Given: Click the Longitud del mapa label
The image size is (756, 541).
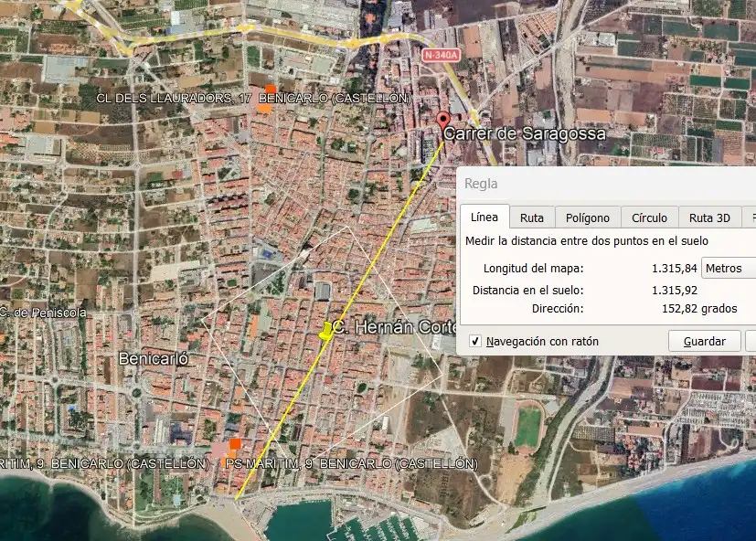Looking at the screenshot, I should (x=533, y=268).
